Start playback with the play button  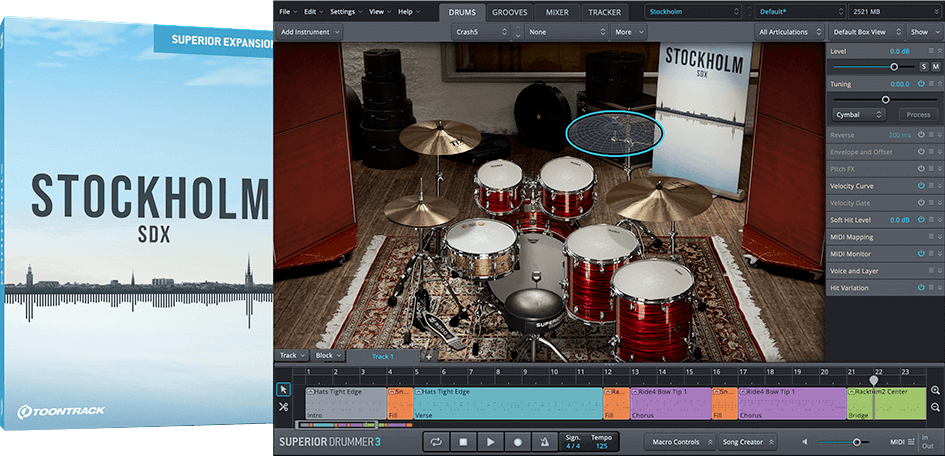(491, 442)
